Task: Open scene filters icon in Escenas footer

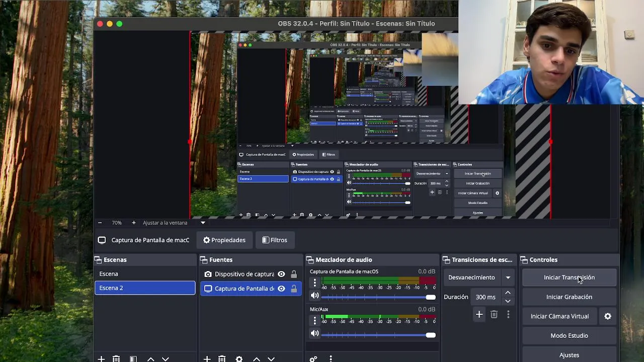Action: [133, 358]
